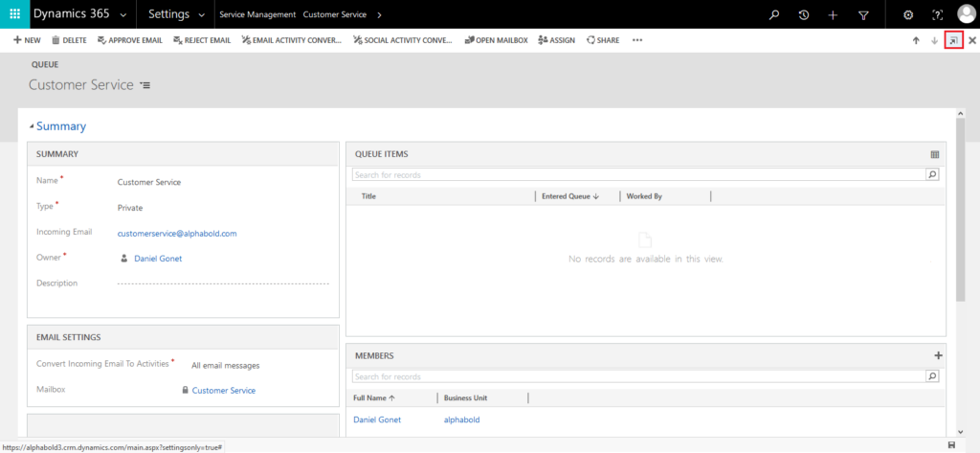Open record selector next to Customer Service title
The width and height of the screenshot is (980, 453).
pos(145,85)
